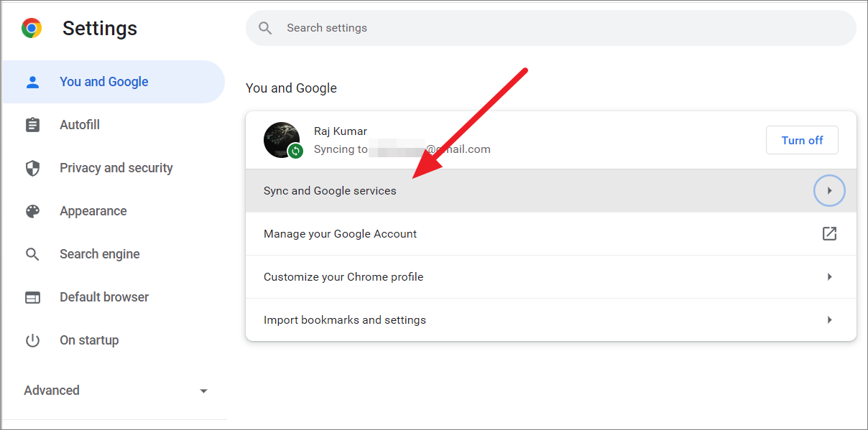Screen dimensions: 868x430
Task: Click Raj Kumar's profile avatar
Action: click(282, 139)
